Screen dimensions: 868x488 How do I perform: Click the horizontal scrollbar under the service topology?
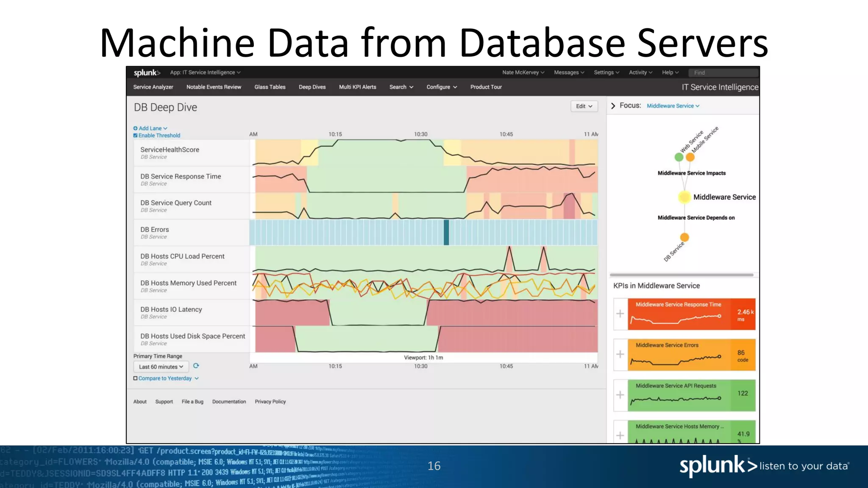(682, 275)
